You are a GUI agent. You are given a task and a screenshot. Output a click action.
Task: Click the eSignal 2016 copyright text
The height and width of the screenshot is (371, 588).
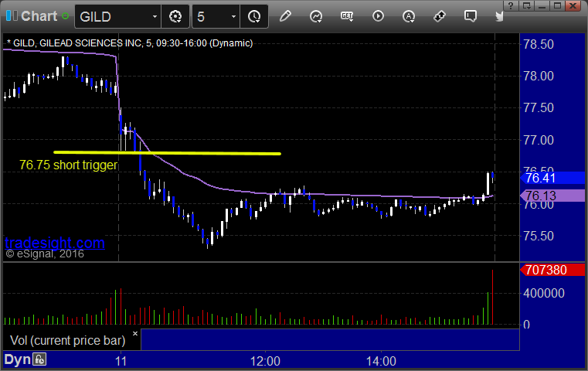pyautogui.click(x=45, y=254)
